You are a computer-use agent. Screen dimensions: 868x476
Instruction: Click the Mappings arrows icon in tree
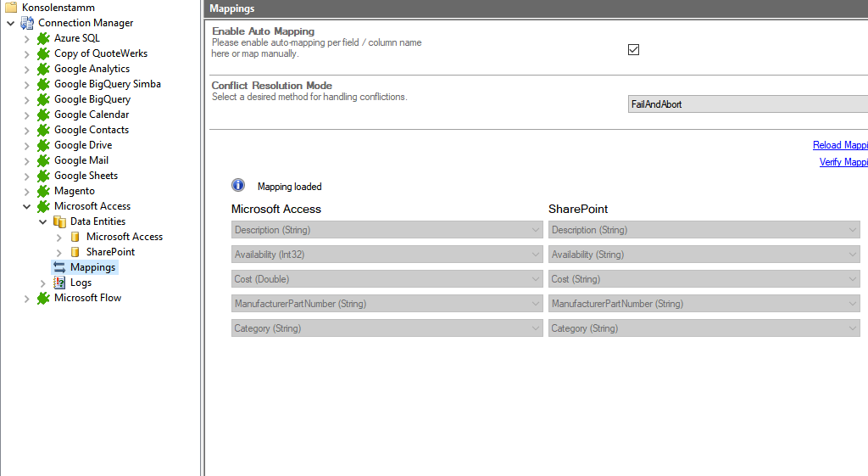59,267
